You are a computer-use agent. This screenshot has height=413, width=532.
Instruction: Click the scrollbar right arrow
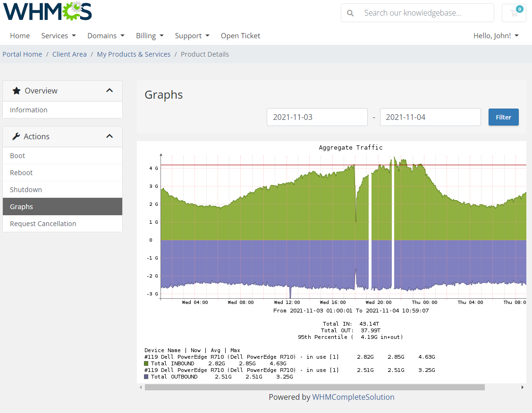(x=522, y=387)
